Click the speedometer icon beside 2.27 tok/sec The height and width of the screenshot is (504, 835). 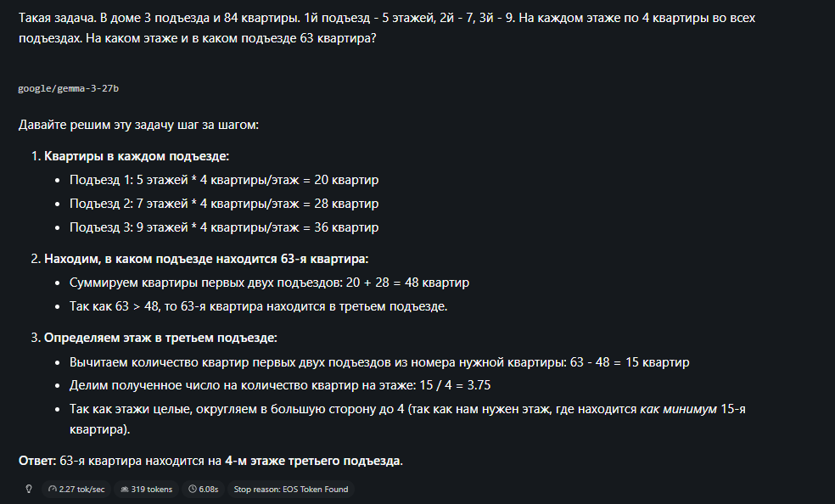click(53, 489)
